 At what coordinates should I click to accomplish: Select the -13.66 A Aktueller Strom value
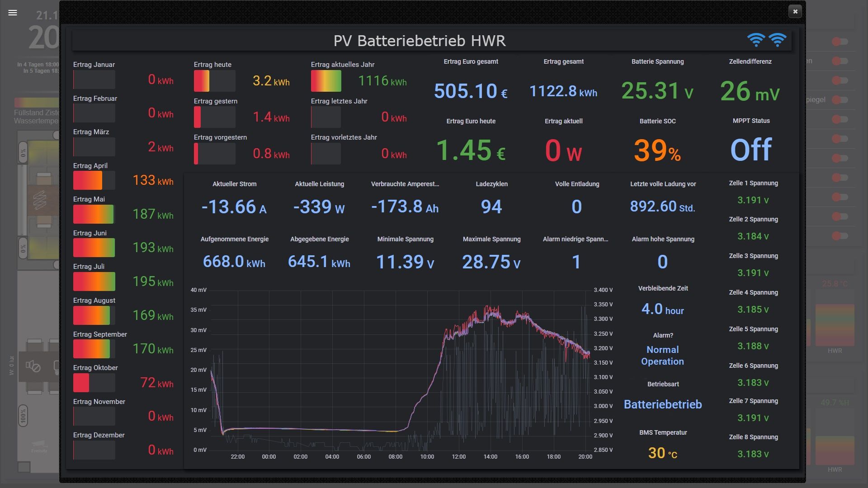[x=234, y=207]
